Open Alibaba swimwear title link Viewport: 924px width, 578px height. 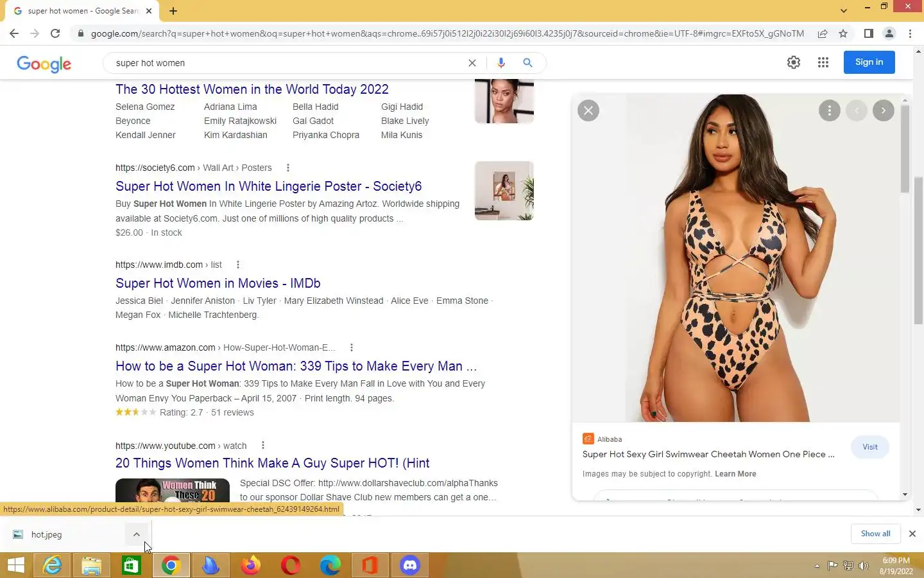coord(708,454)
